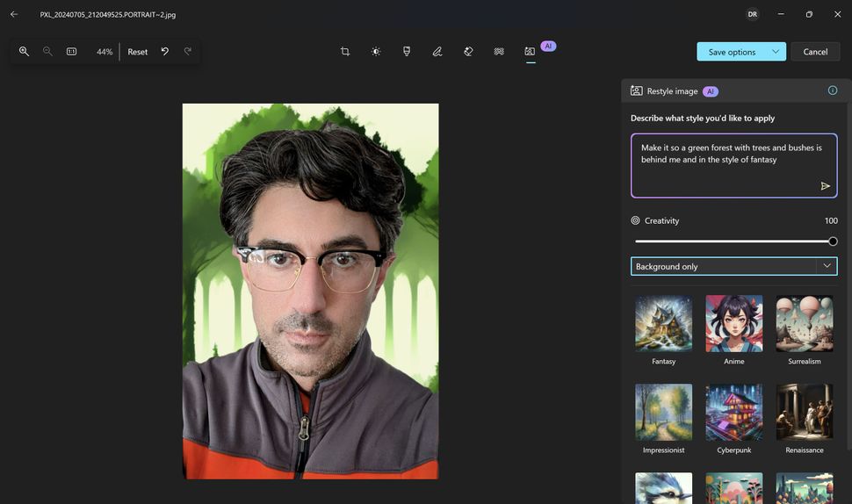Choose the Anime style thumbnail
Screen dimensions: 852x504
(734, 324)
